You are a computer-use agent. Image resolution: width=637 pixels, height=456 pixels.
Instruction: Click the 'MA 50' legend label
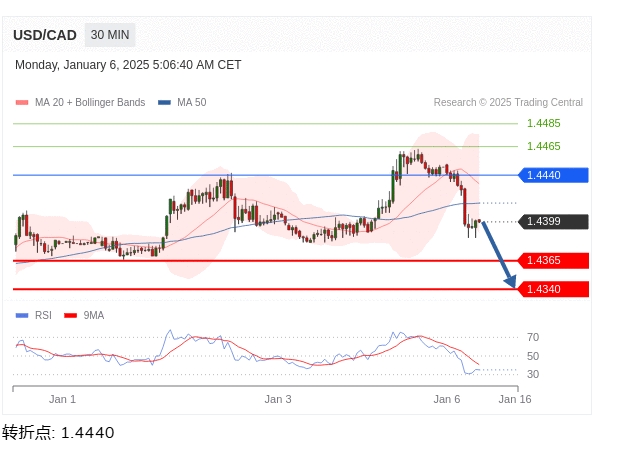click(191, 102)
